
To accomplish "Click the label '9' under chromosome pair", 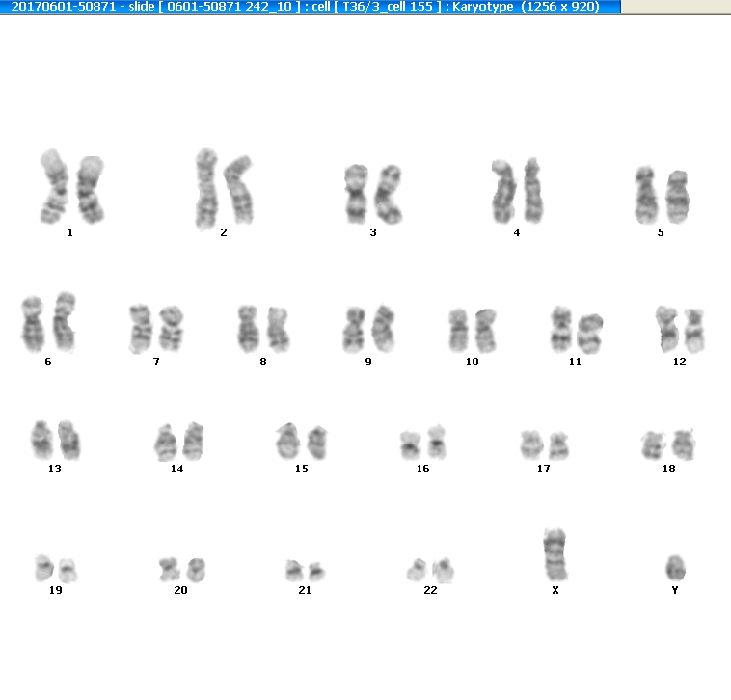I will click(368, 362).
